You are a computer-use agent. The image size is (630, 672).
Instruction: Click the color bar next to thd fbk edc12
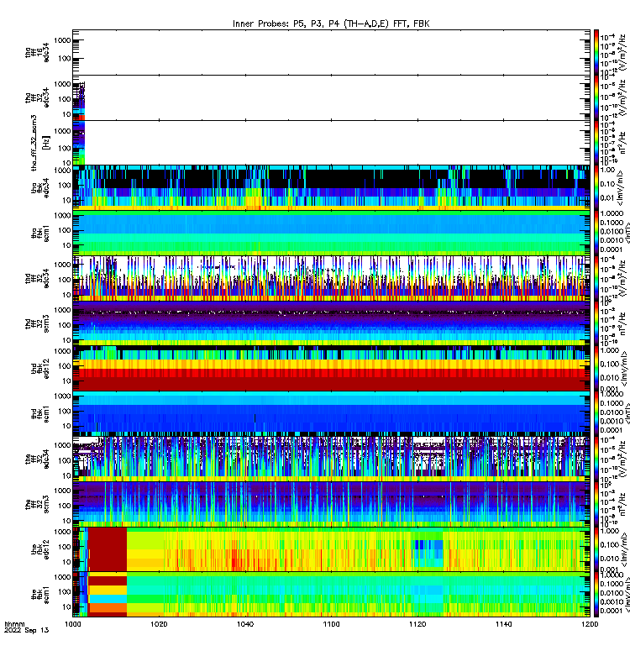(596, 369)
